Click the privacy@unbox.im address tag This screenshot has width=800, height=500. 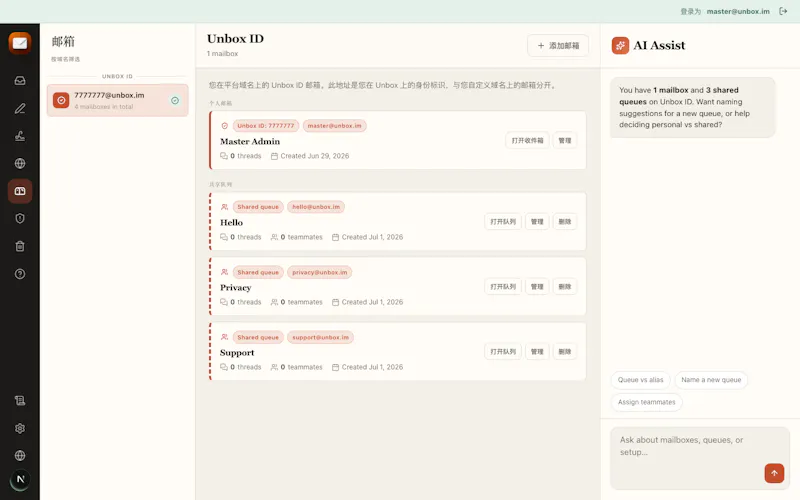[x=319, y=272]
